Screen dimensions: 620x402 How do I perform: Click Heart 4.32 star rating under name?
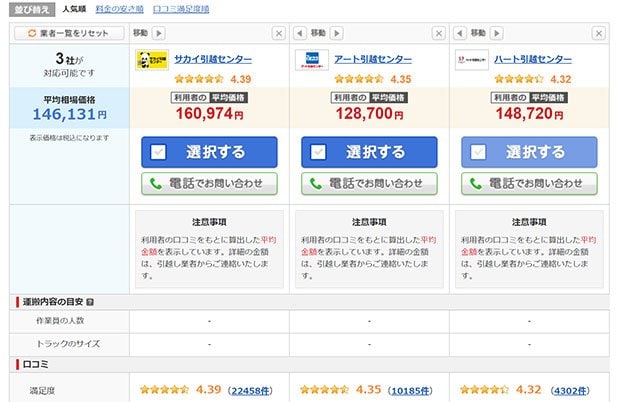click(x=533, y=79)
